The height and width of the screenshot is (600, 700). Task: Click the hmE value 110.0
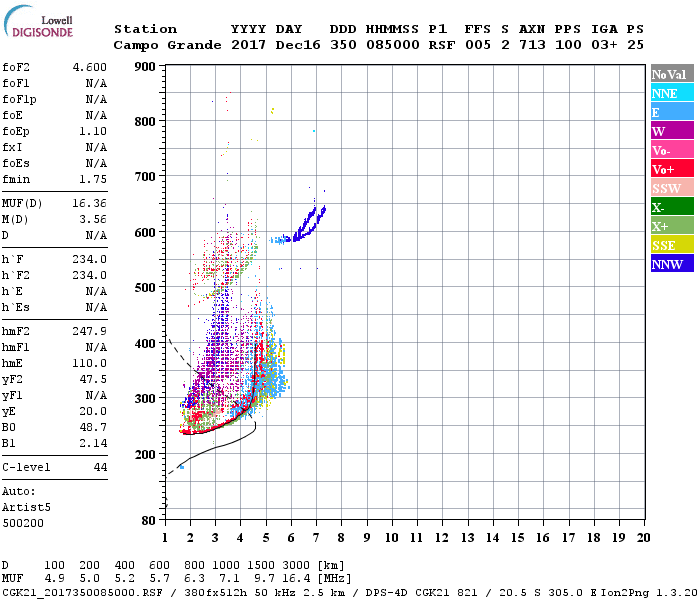90,363
